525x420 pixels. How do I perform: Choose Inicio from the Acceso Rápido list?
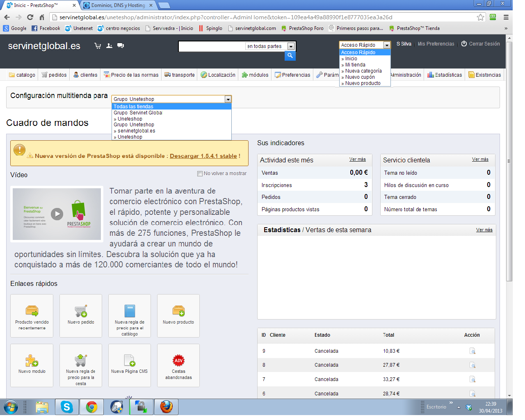click(x=365, y=59)
